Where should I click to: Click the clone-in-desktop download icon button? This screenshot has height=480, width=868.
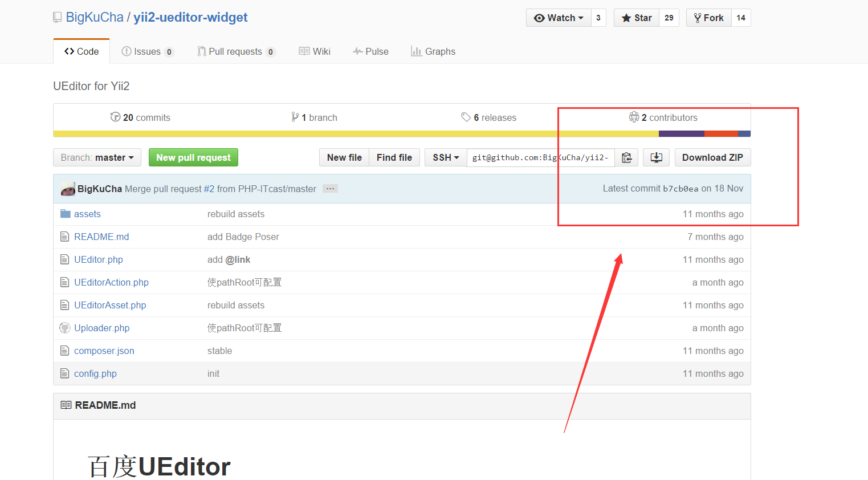[656, 157]
